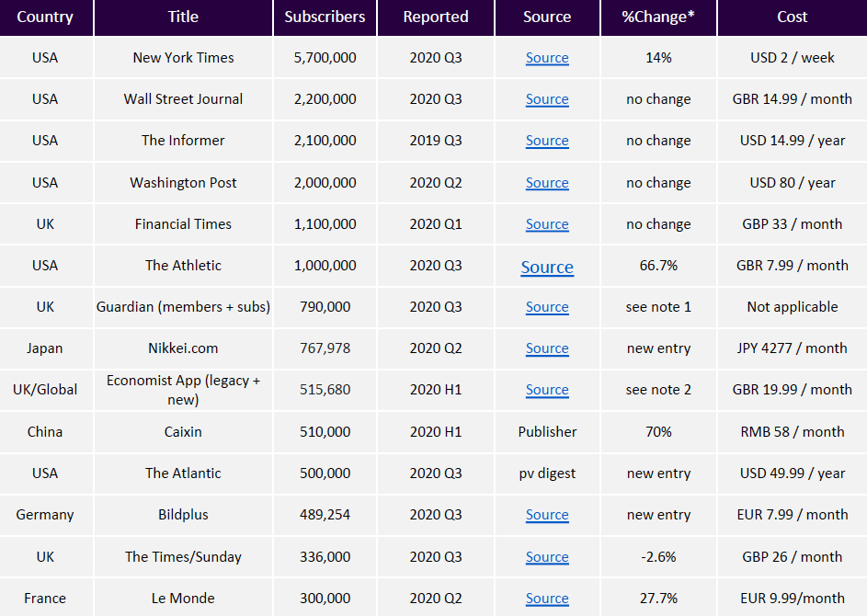The image size is (867, 616).
Task: Click the Bildplus source link
Action: 547,515
